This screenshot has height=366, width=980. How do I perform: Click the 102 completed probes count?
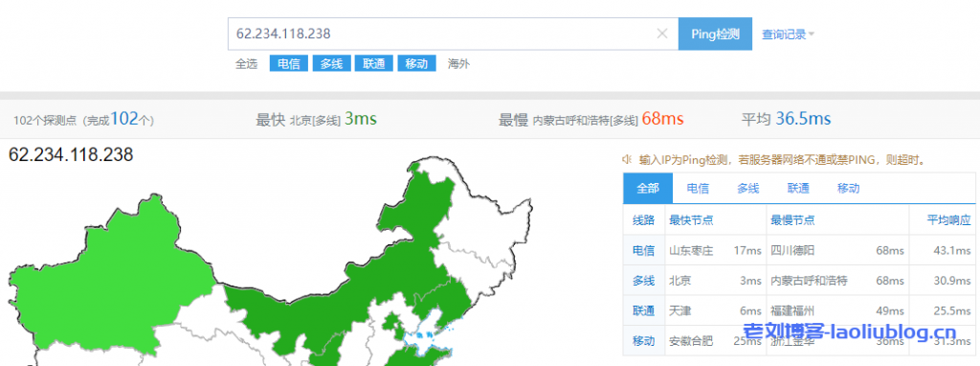click(x=123, y=119)
